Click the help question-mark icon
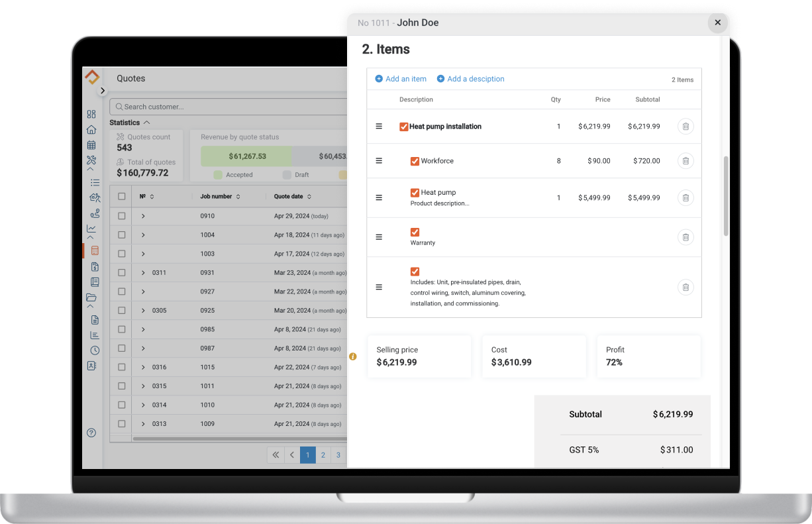This screenshot has height=524, width=812. point(91,433)
